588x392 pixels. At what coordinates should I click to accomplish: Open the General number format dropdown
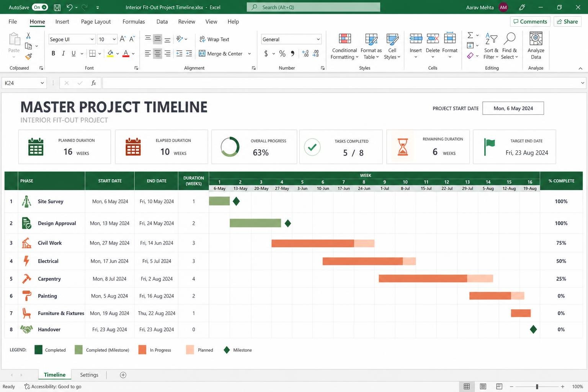pos(318,39)
